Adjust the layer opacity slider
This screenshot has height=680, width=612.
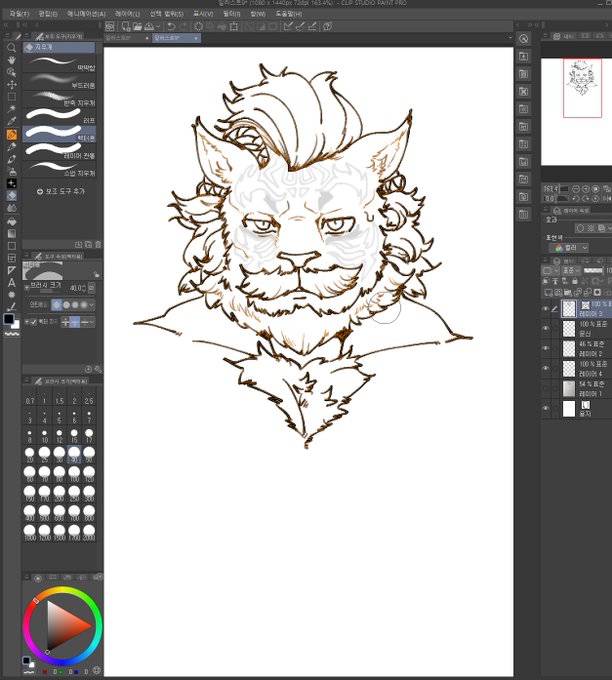(x=592, y=270)
